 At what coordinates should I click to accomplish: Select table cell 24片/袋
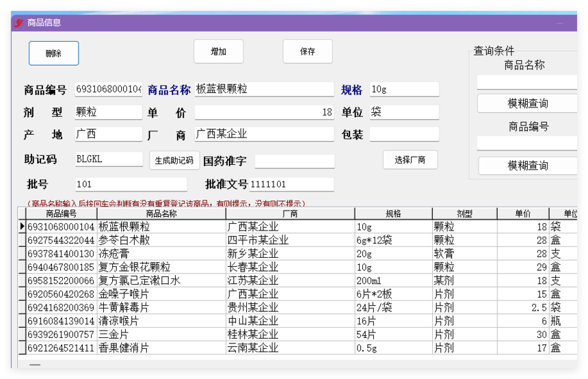point(393,308)
